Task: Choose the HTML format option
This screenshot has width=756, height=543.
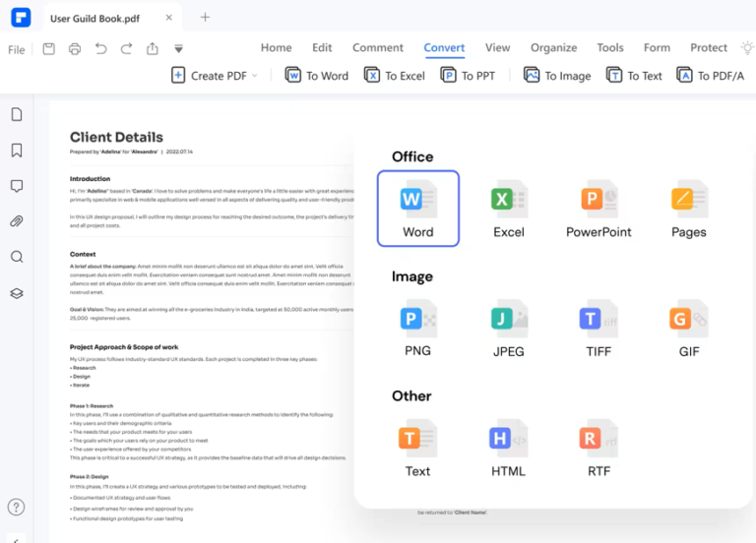Action: pyautogui.click(x=509, y=448)
